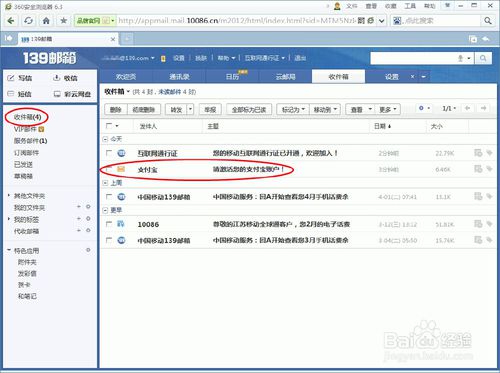Click in the mailbox search input field
The image size is (500, 373).
coord(413,58)
